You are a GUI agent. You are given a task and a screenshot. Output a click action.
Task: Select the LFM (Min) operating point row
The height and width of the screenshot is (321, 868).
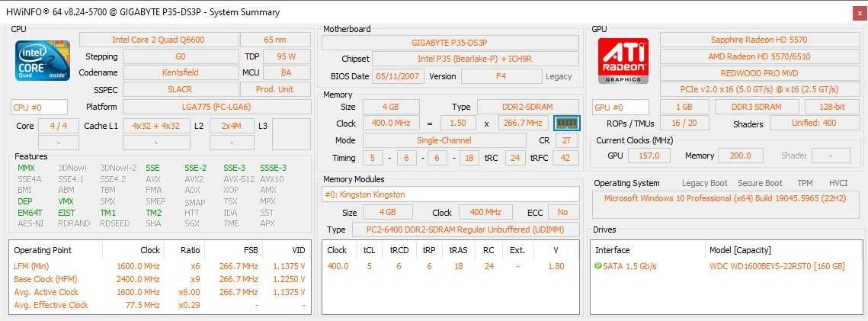[x=160, y=266]
